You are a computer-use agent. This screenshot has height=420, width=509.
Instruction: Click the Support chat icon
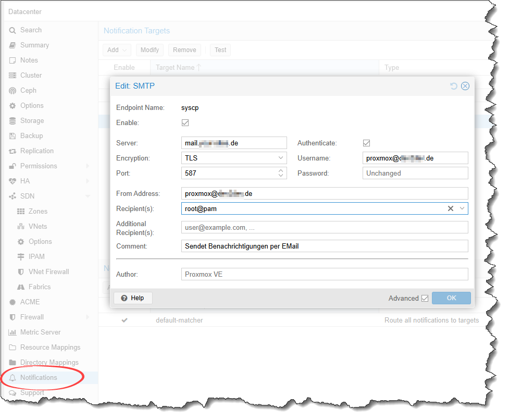click(x=13, y=393)
